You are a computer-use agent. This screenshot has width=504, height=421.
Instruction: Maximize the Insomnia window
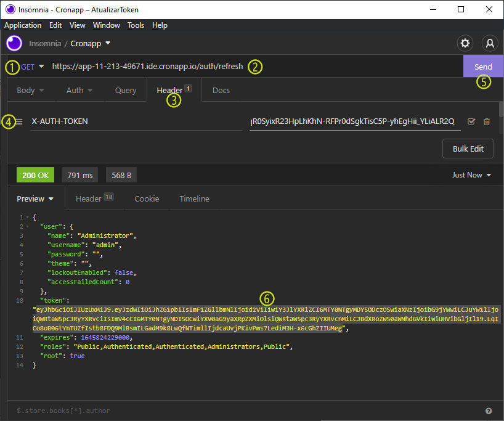tap(461, 9)
